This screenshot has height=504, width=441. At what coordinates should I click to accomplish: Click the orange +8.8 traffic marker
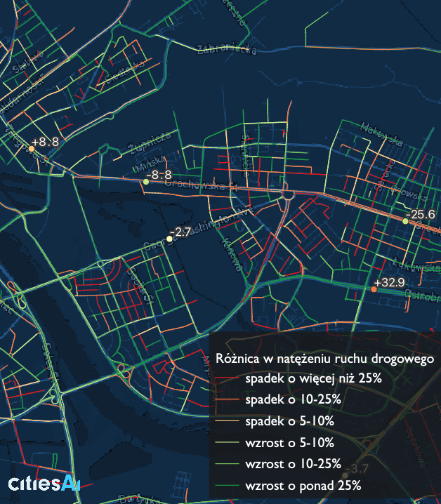(x=31, y=148)
